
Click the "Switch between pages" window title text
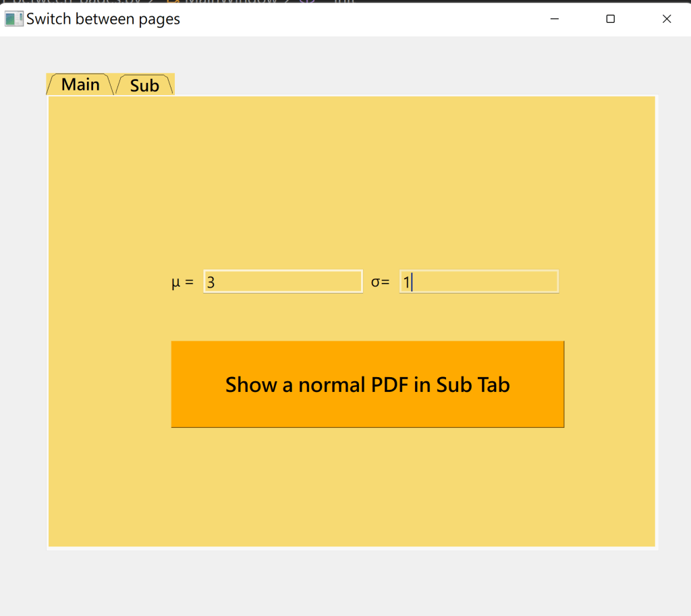[x=103, y=19]
